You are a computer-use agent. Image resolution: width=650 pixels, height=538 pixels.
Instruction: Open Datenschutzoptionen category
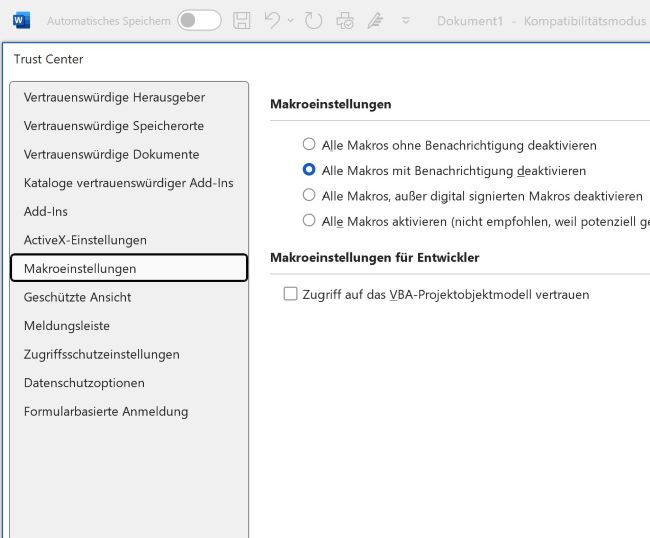[x=129, y=383]
